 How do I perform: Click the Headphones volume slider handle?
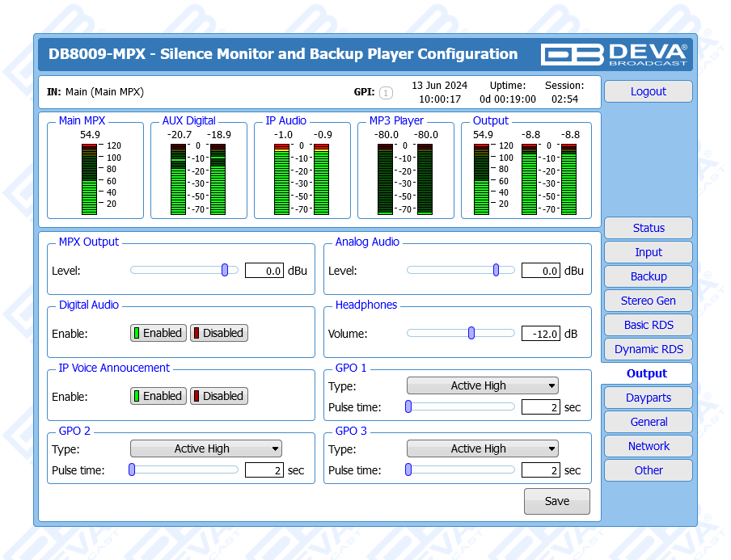(x=471, y=333)
